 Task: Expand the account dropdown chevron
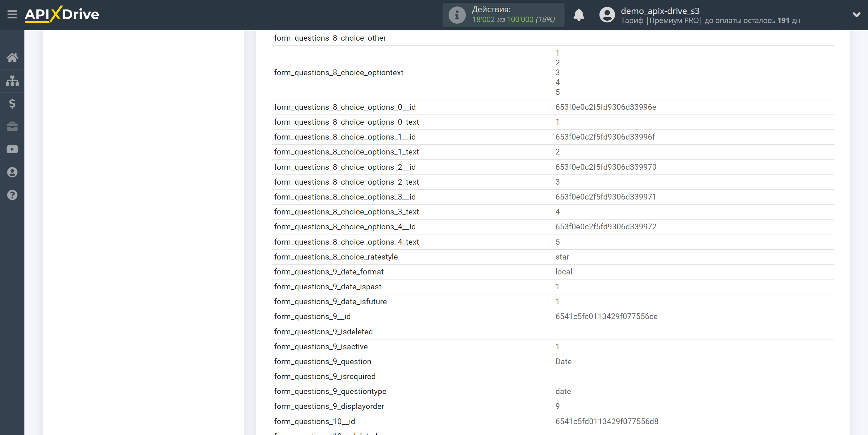[856, 15]
